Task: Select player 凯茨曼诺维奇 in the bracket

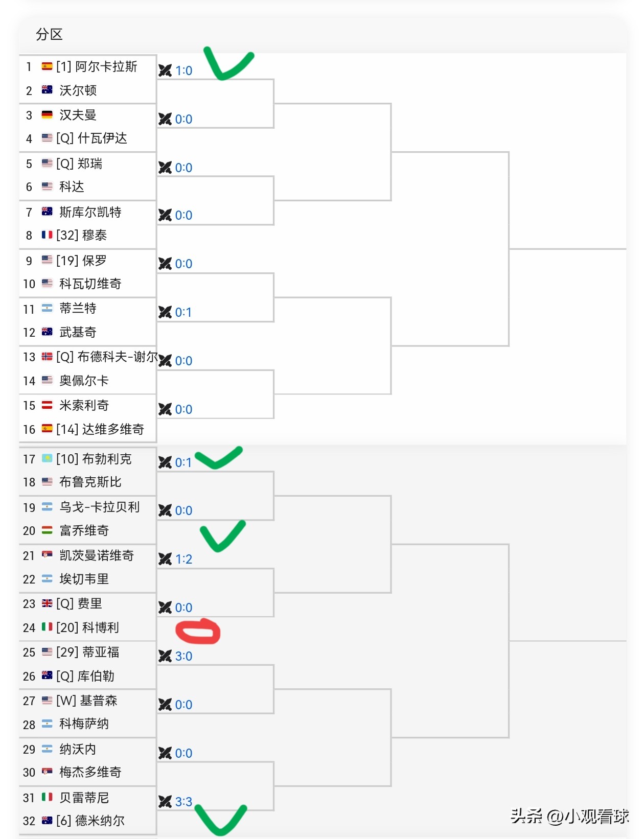Action: tap(96, 555)
